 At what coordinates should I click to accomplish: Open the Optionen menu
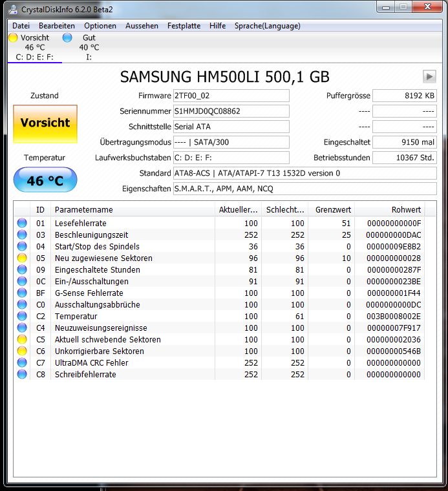[100, 26]
